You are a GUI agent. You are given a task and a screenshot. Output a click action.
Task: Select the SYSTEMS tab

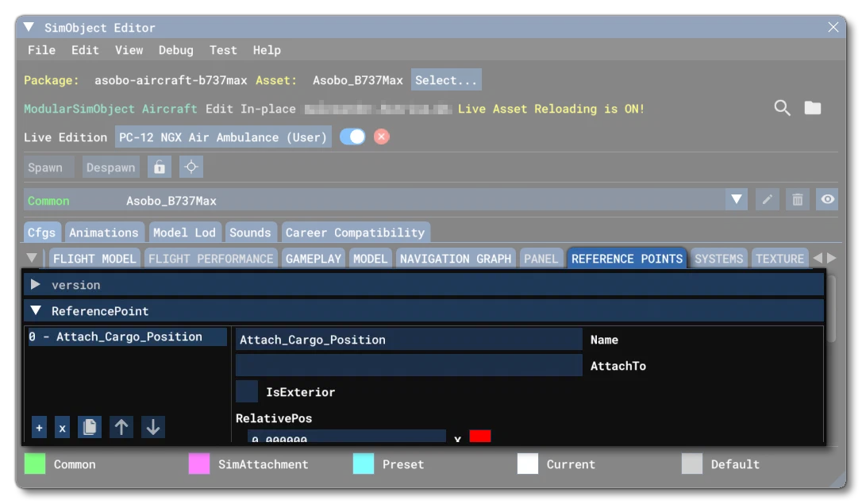719,258
